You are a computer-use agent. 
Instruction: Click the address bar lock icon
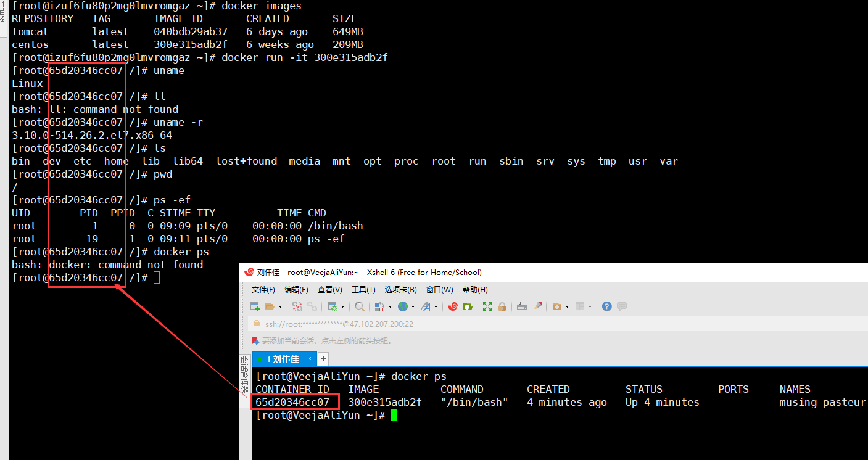257,324
